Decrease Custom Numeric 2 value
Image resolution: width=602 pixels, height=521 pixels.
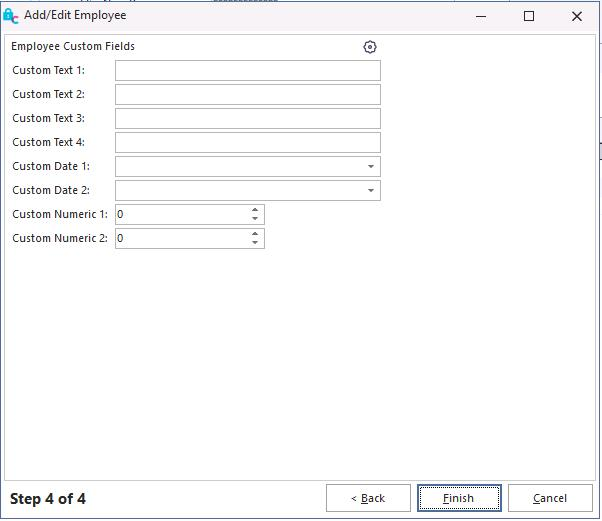tap(255, 243)
